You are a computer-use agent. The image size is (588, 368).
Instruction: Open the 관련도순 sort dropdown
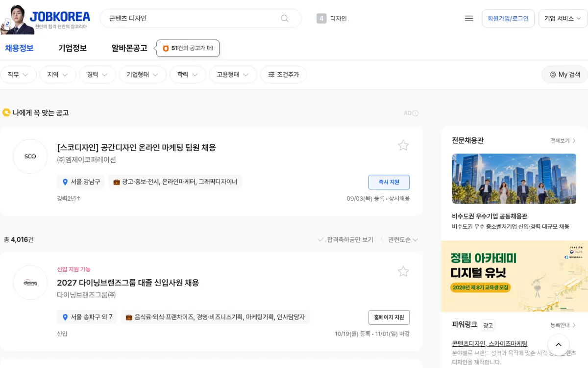click(x=403, y=239)
